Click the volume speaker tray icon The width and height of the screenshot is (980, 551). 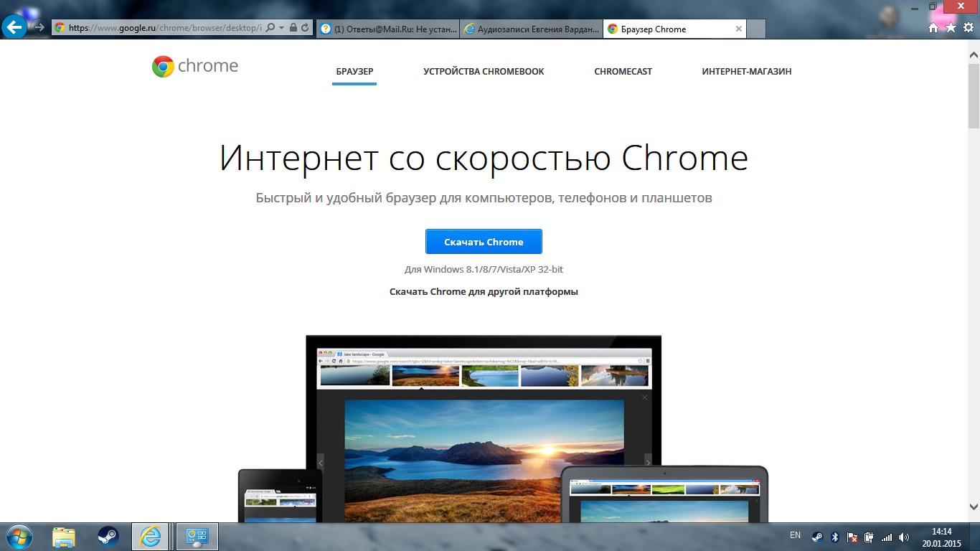click(904, 537)
